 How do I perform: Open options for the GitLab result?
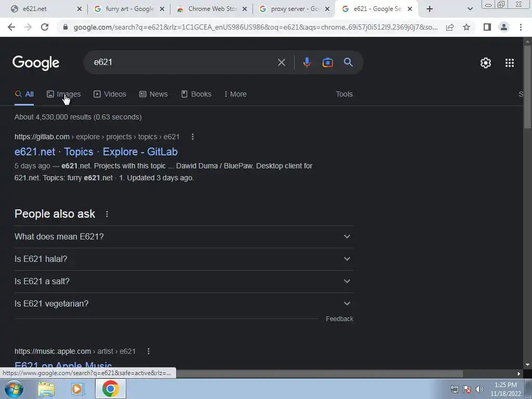tap(193, 137)
